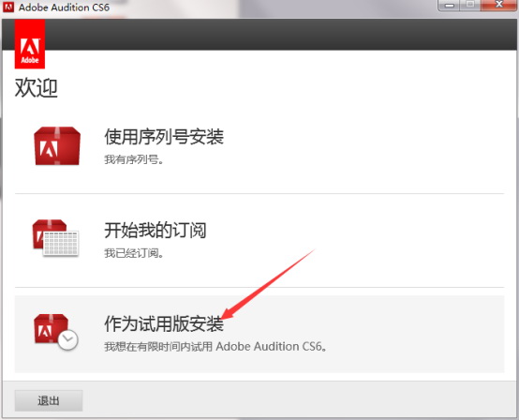
Task: Click the 退出 button
Action: point(49,400)
